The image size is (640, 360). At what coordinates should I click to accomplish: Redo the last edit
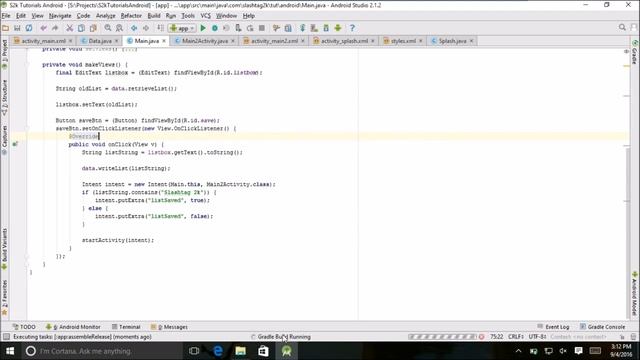point(55,28)
